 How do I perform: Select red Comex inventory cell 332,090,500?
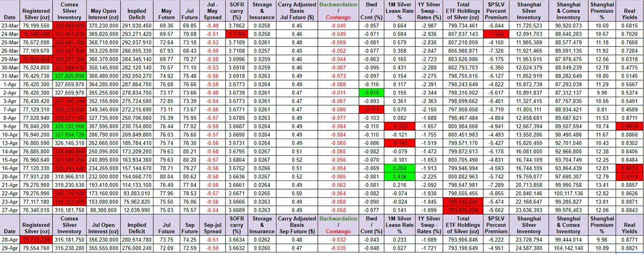click(x=68, y=25)
